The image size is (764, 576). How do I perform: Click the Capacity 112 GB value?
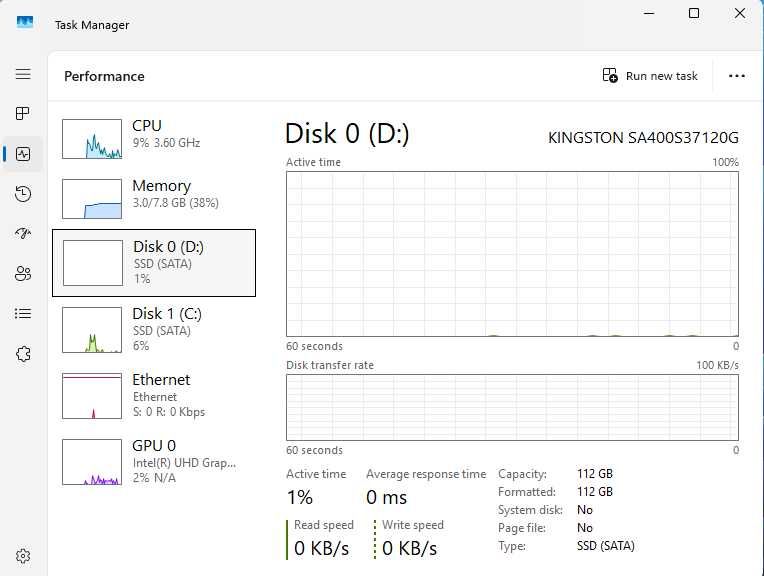(x=595, y=474)
